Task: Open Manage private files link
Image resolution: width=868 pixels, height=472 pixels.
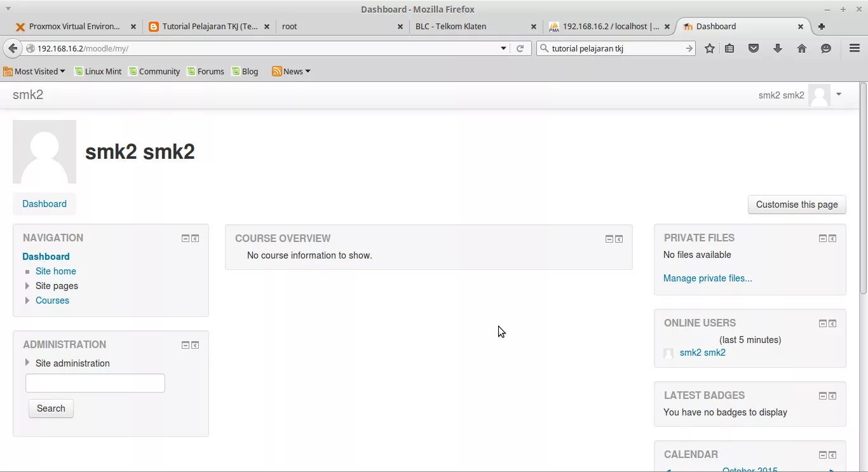Action: click(x=708, y=278)
